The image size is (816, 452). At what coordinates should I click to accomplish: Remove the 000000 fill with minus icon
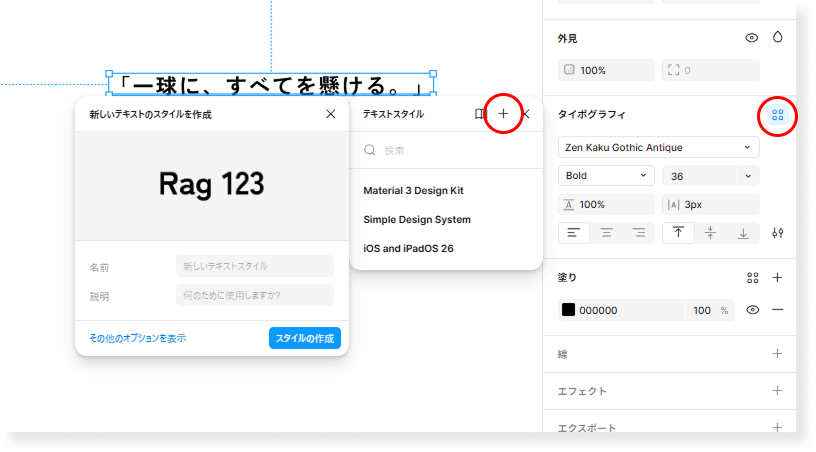777,310
